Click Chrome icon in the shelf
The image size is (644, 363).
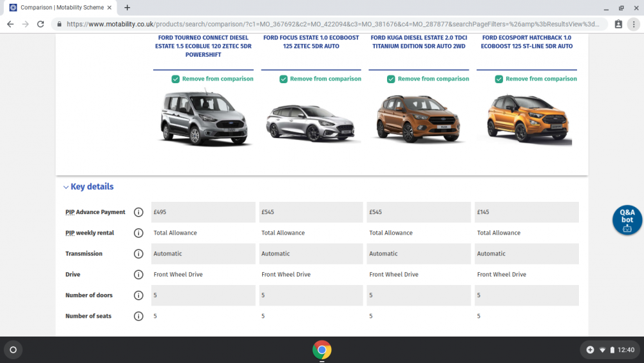click(x=321, y=350)
